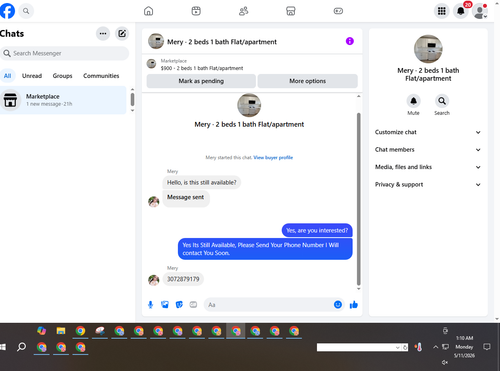The image size is (500, 371).
Task: Mute the conversation with bell icon
Action: tap(413, 101)
